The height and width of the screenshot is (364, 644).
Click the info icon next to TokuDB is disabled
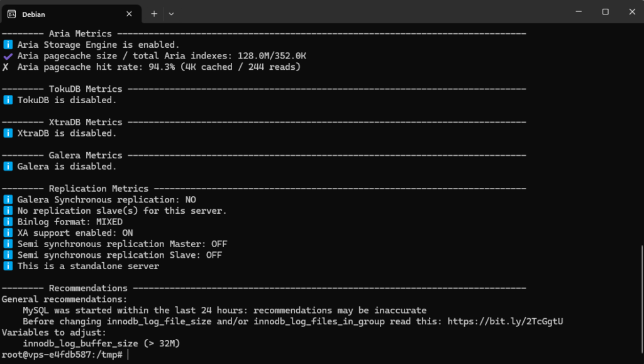[7, 100]
